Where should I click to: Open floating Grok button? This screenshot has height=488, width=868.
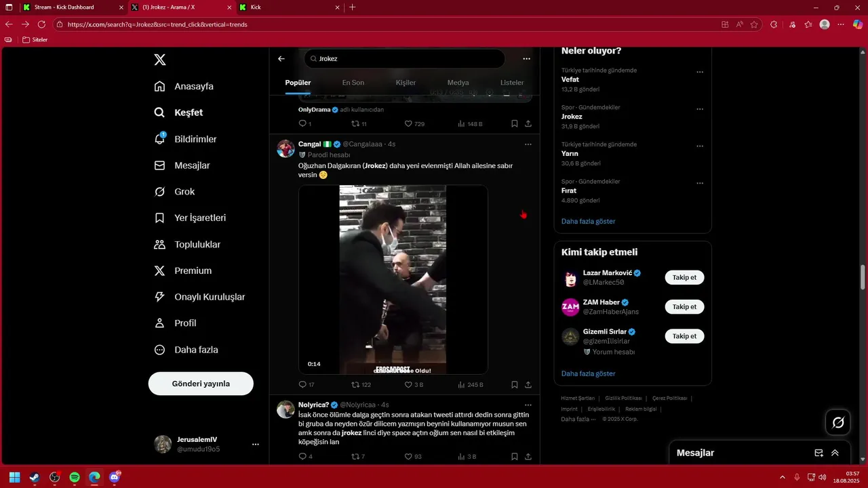pyautogui.click(x=838, y=422)
